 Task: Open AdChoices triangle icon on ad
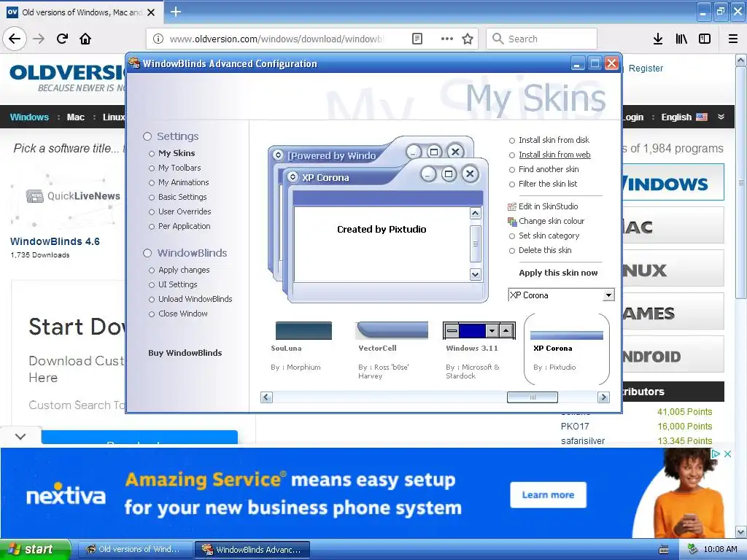(x=715, y=454)
